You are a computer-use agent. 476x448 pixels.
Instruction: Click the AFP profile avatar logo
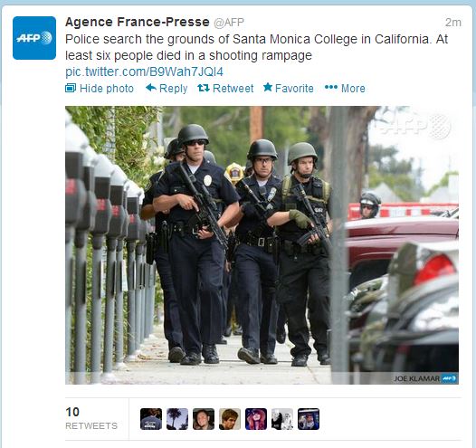[x=34, y=38]
